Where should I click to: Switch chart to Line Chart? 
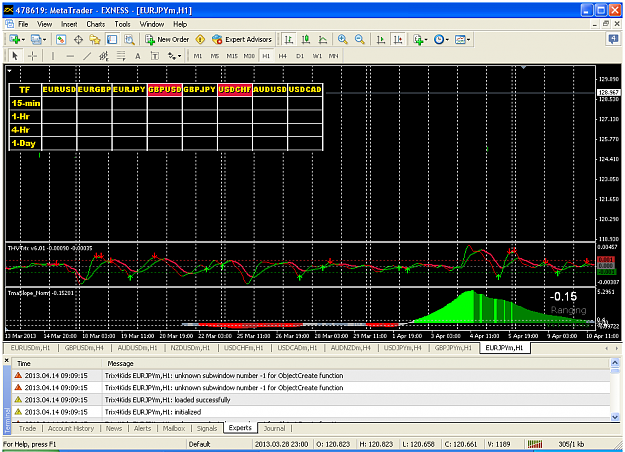322,39
